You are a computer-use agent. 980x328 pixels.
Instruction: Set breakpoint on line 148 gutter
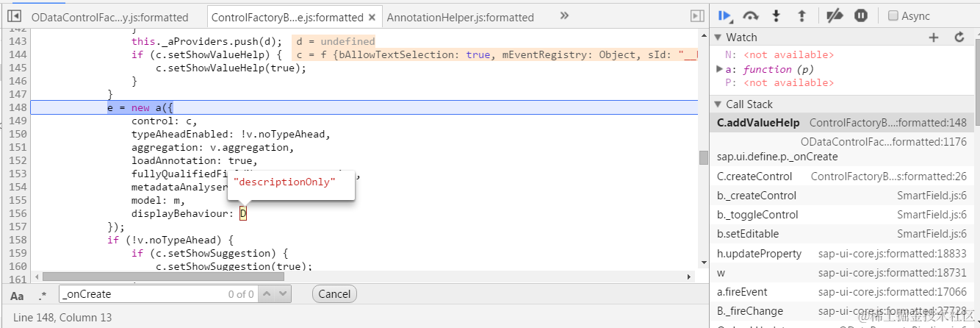(18, 108)
